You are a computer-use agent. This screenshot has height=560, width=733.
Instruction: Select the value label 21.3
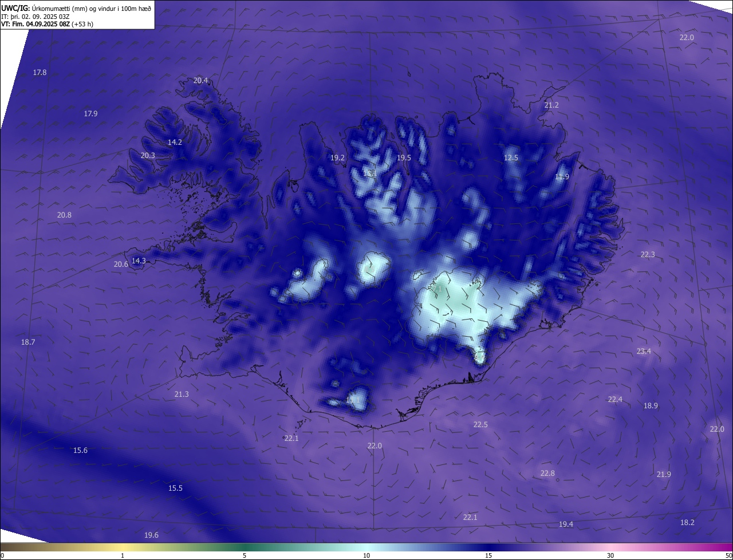182,395
